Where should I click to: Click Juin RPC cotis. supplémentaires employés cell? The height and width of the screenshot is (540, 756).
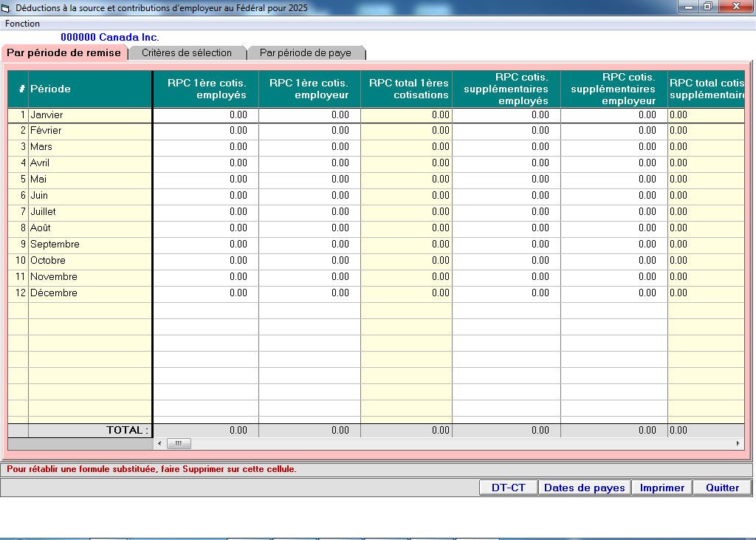(x=506, y=196)
